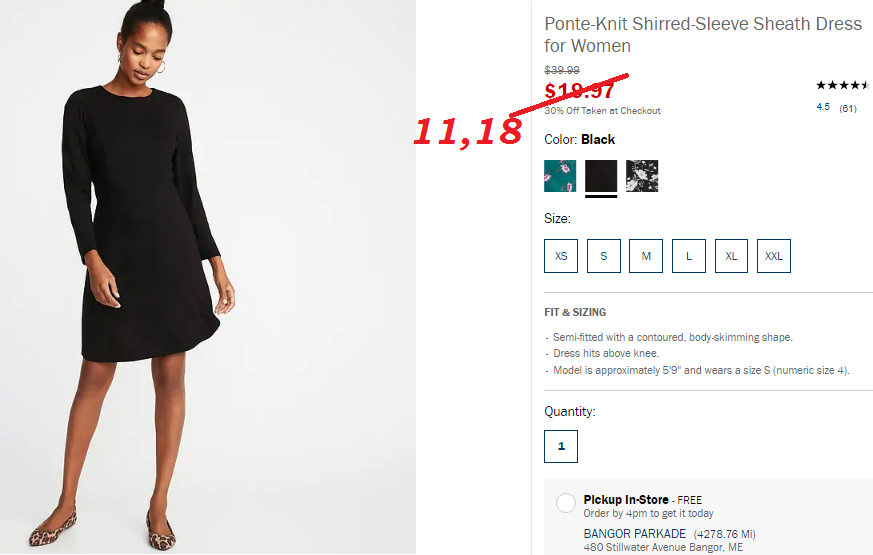Select size XS
The height and width of the screenshot is (555, 873).
pyautogui.click(x=561, y=256)
